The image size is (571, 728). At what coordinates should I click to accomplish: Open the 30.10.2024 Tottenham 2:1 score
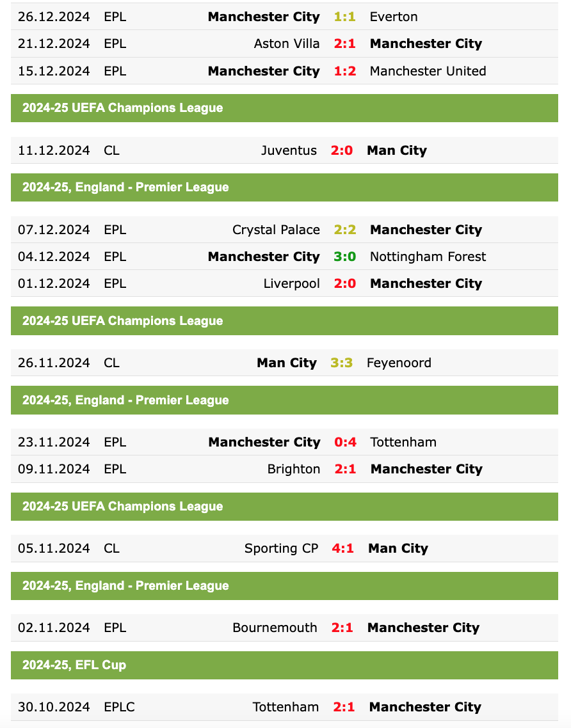coord(344,708)
